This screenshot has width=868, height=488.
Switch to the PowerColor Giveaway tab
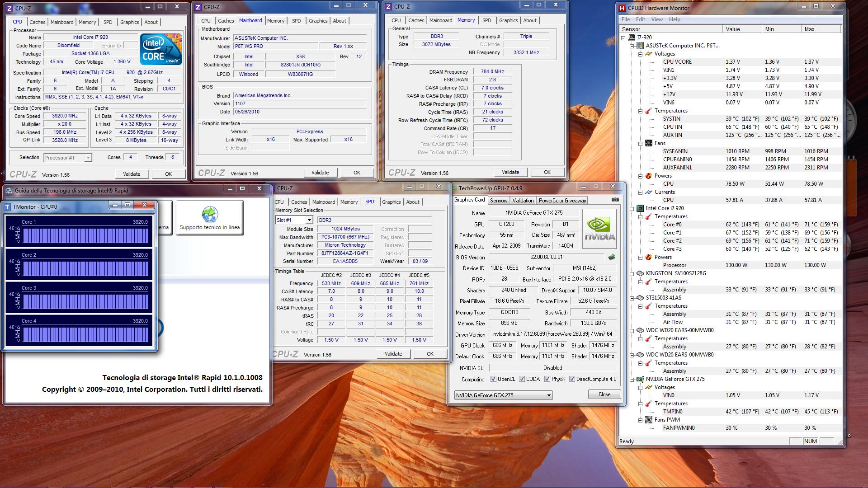(x=562, y=201)
